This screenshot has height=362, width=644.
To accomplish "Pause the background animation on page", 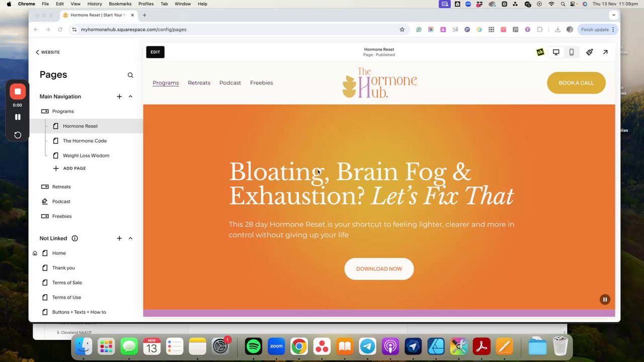I will [x=605, y=300].
